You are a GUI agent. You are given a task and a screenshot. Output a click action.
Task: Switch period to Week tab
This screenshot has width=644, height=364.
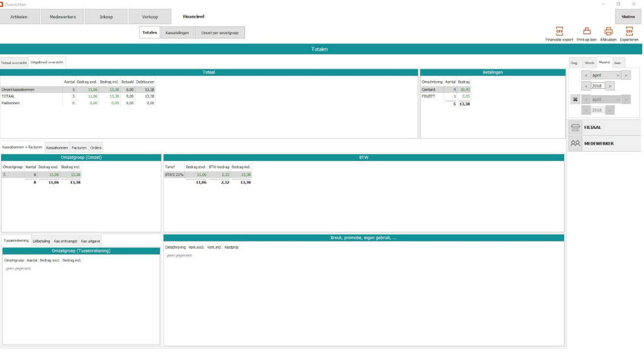pos(589,62)
